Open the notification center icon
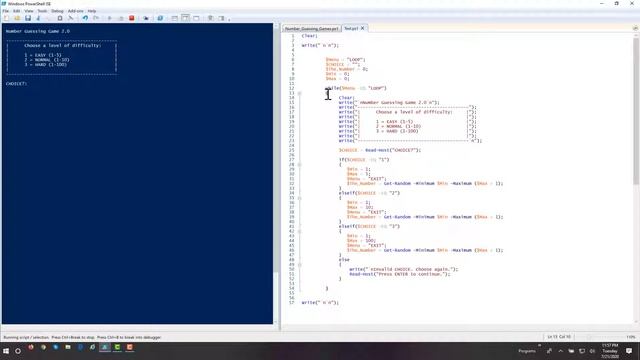This screenshot has height=360, width=640. (629, 351)
